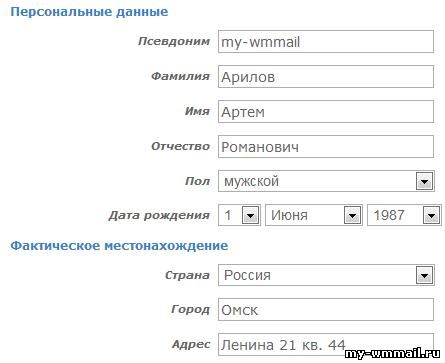Click the Фамилия field containing Арилов
Image resolution: width=445 pixels, height=363 pixels.
[x=326, y=77]
